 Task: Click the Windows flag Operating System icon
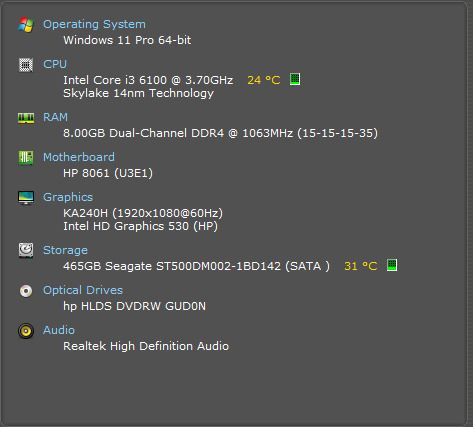pyautogui.click(x=26, y=25)
